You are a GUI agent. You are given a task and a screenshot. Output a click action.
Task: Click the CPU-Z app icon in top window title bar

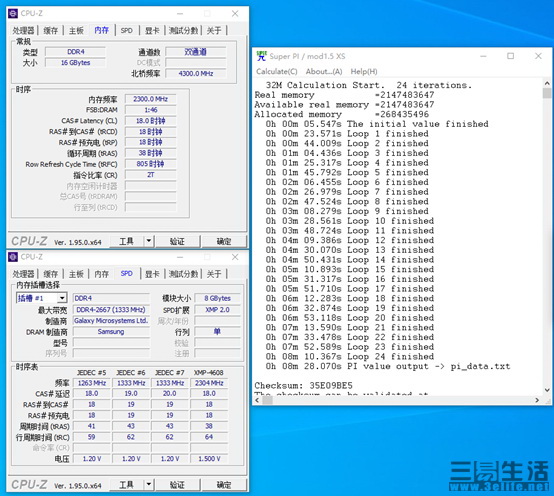[x=13, y=13]
